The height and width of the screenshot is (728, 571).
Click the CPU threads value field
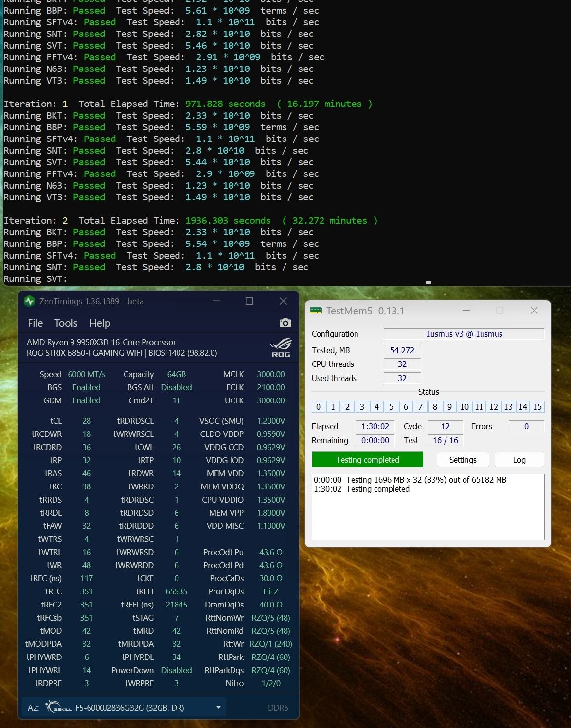[x=402, y=364]
